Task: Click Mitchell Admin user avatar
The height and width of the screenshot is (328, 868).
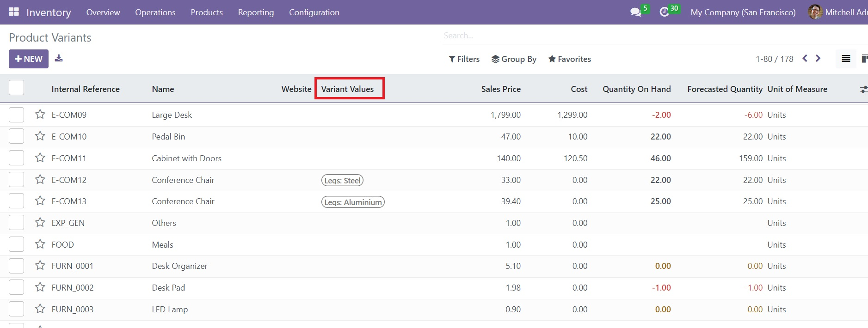Action: [x=815, y=12]
